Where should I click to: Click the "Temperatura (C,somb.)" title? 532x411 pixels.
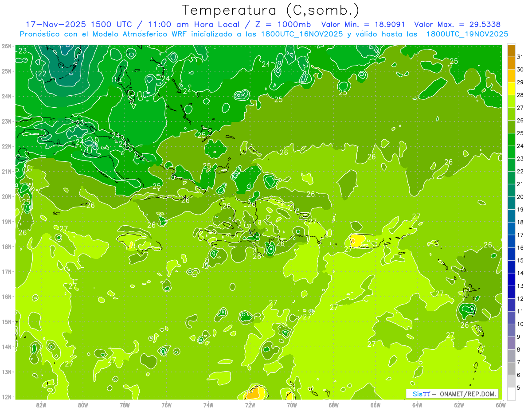pyautogui.click(x=271, y=10)
